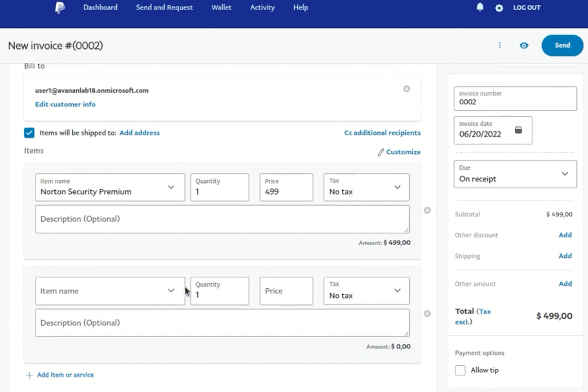Click the Payment options label
Image resolution: width=588 pixels, height=392 pixels.
pos(479,353)
